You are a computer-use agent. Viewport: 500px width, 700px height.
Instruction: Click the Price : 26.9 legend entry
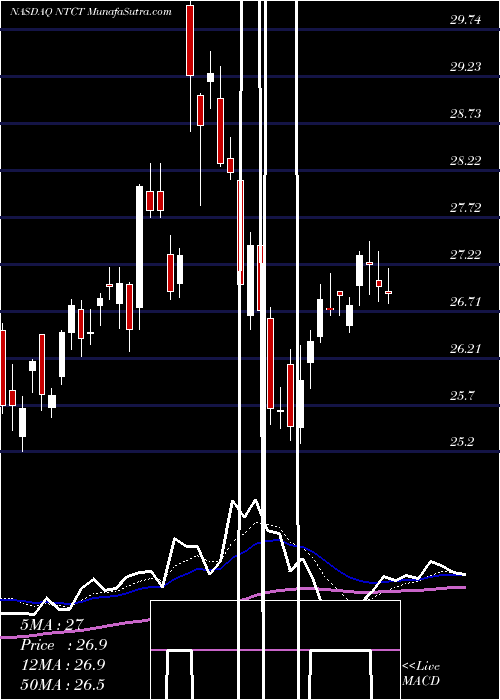click(x=64, y=645)
